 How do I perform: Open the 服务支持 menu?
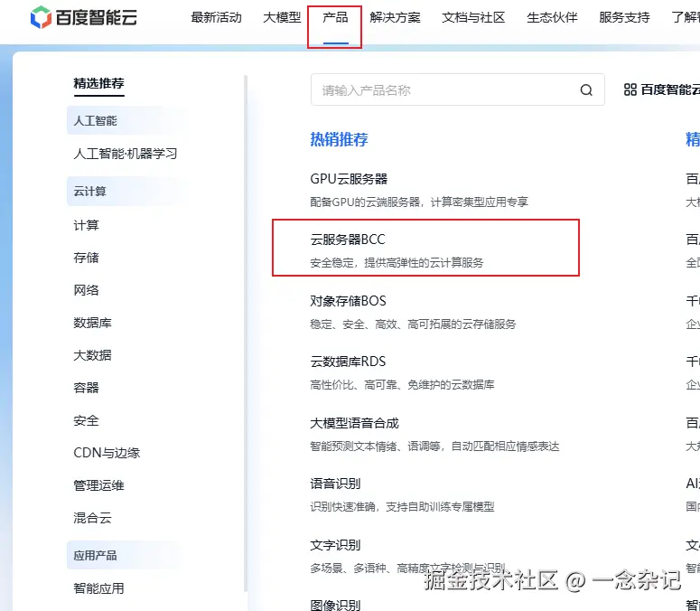[x=624, y=17]
